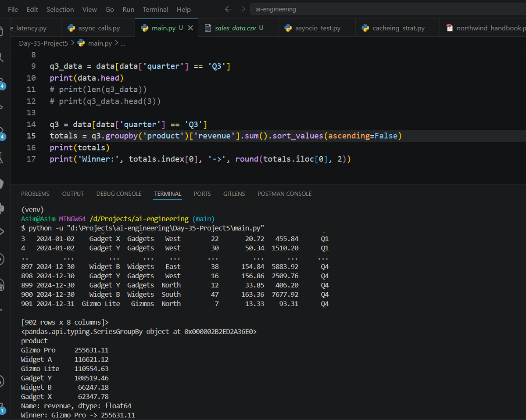Image resolution: width=526 pixels, height=420 pixels.
Task: Click file icon on sales_data.csv tab
Action: tap(208, 28)
